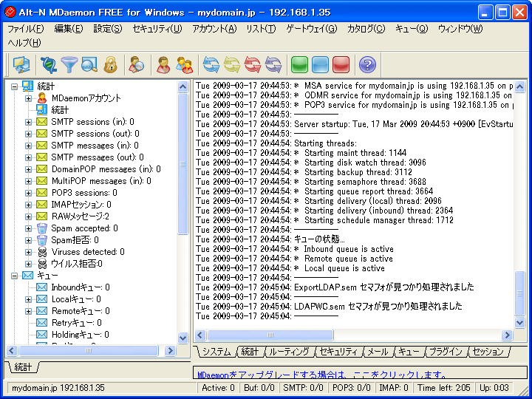Expand the Spam accepted node

[x=29, y=228]
